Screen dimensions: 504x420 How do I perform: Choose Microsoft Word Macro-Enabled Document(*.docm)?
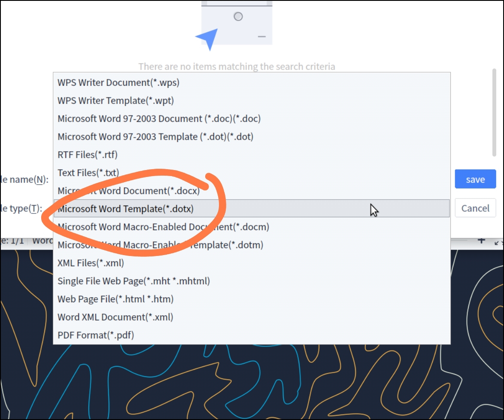pos(252,227)
